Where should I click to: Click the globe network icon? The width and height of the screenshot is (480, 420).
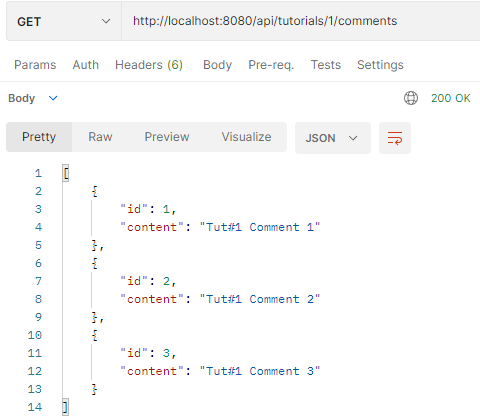point(411,98)
